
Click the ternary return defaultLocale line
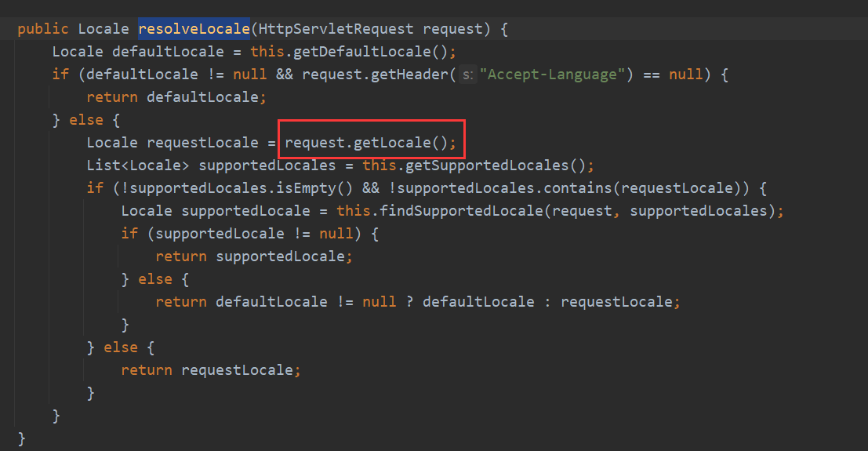pyautogui.click(x=418, y=301)
